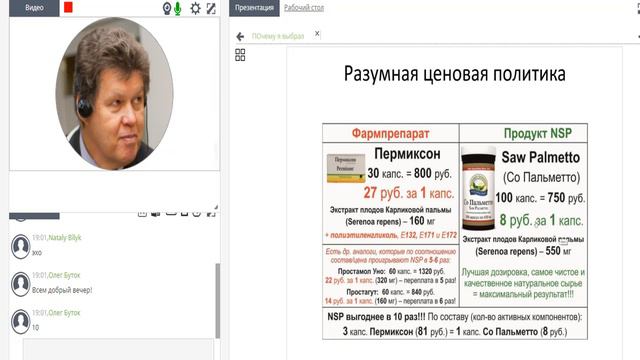Click the Saw Palmetto bottle image
The image size is (640, 360).
[x=478, y=189]
